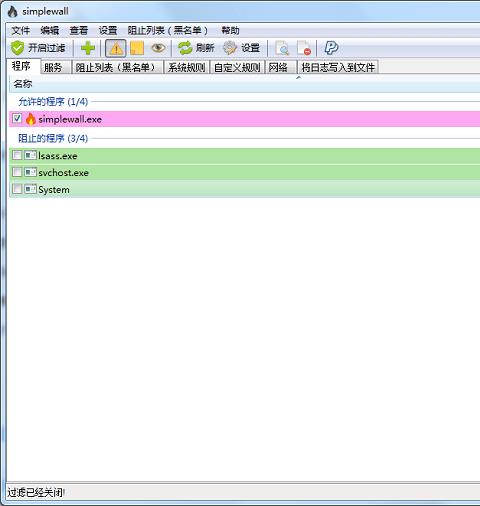480x506 pixels.
Task: Click the yellow note toolbar icon
Action: (137, 48)
